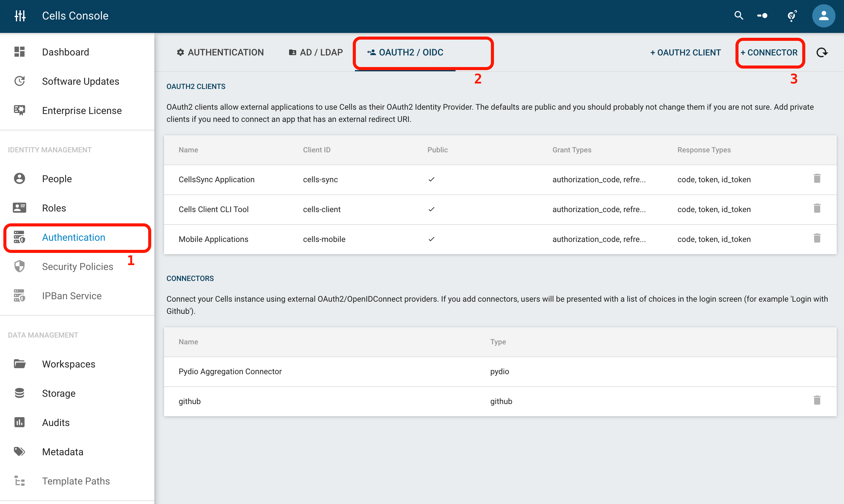The image size is (844, 504).
Task: Open the Roles section
Action: [54, 208]
